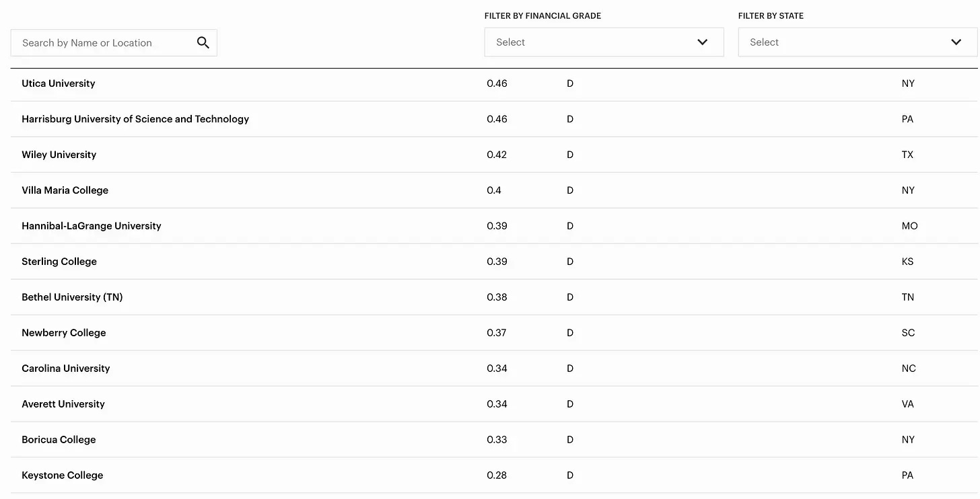The height and width of the screenshot is (499, 980).
Task: Click Averett University's 0.34 score
Action: point(497,404)
